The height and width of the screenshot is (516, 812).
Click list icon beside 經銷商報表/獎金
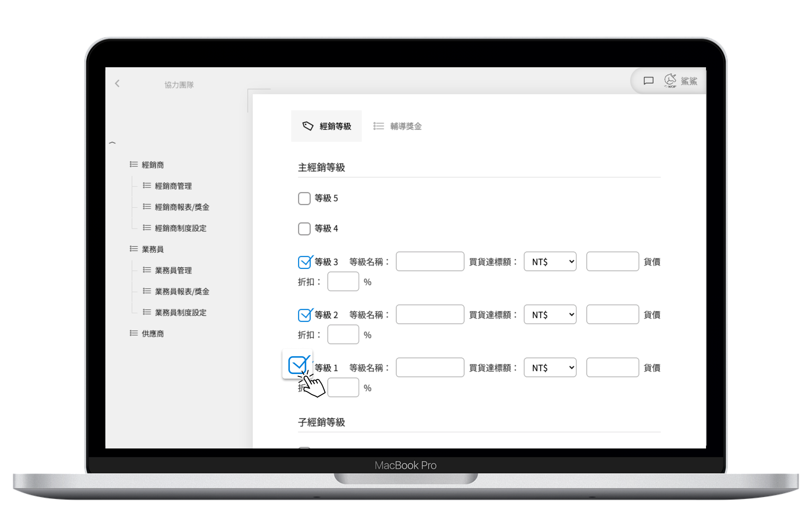click(x=147, y=207)
